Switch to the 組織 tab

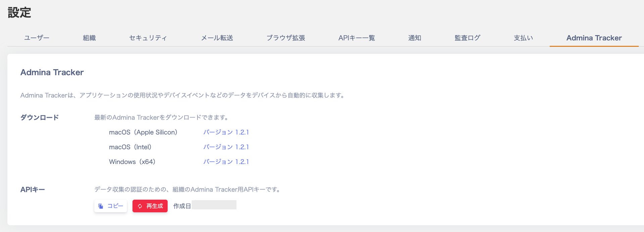pyautogui.click(x=89, y=38)
